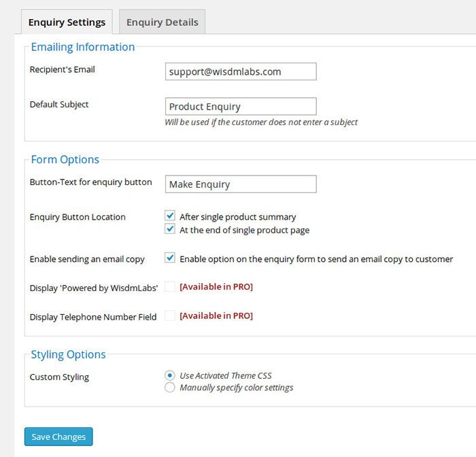476x457 pixels.
Task: Click the Display 'Powered by WisdmLabs' label
Action: coord(94,288)
